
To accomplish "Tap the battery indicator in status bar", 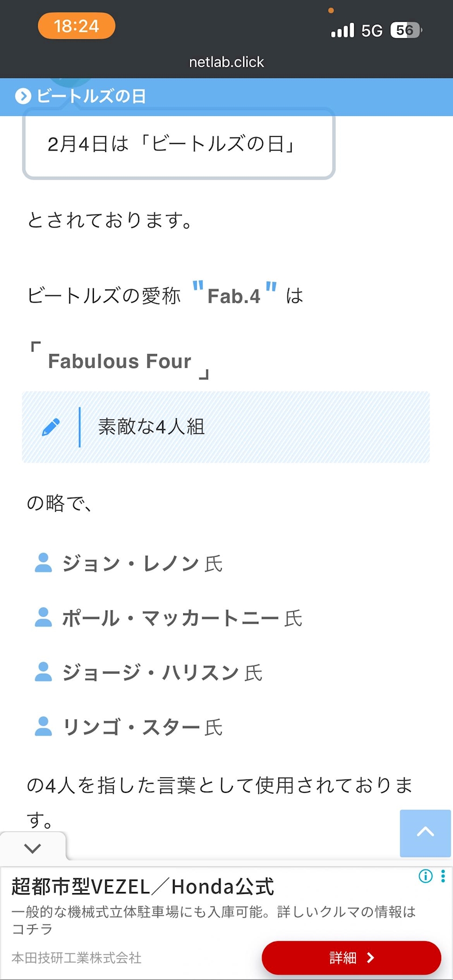I will tap(406, 30).
